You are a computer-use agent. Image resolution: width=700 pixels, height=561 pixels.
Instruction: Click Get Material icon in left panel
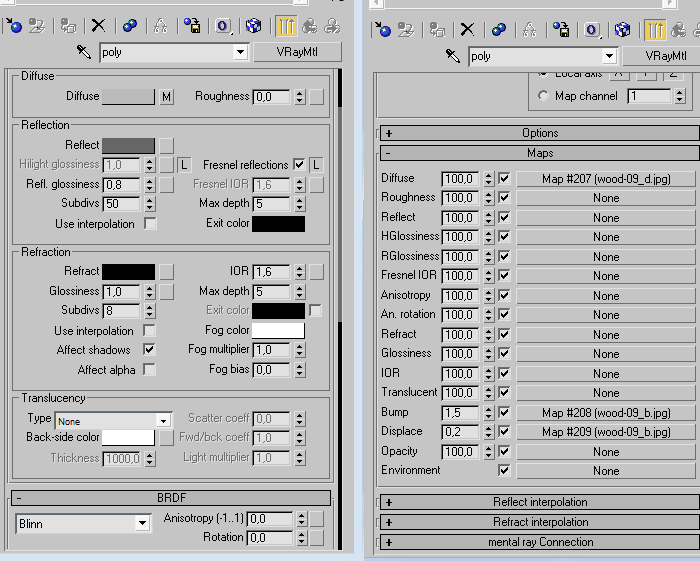[14, 26]
